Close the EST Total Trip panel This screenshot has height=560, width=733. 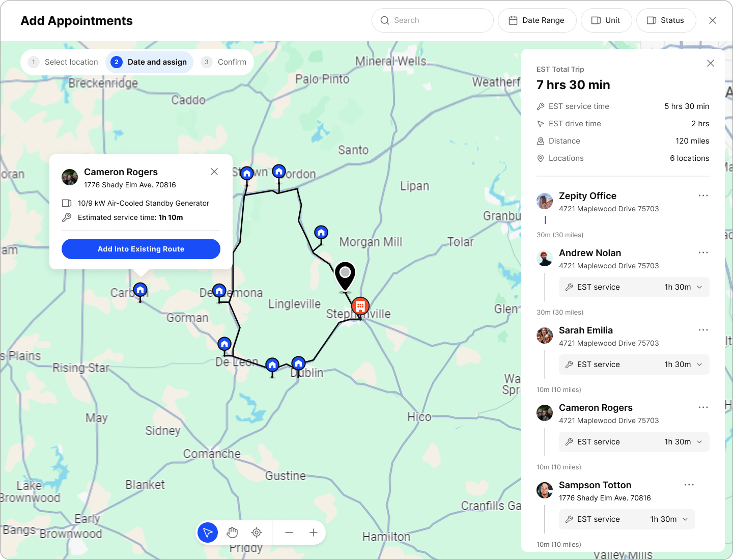click(711, 63)
